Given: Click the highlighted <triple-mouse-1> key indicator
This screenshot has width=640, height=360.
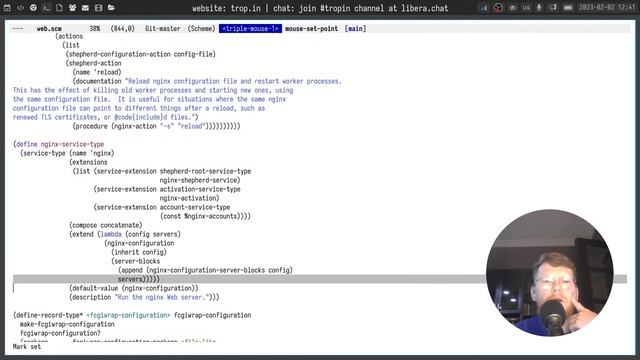Looking at the screenshot, I should pyautogui.click(x=250, y=29).
